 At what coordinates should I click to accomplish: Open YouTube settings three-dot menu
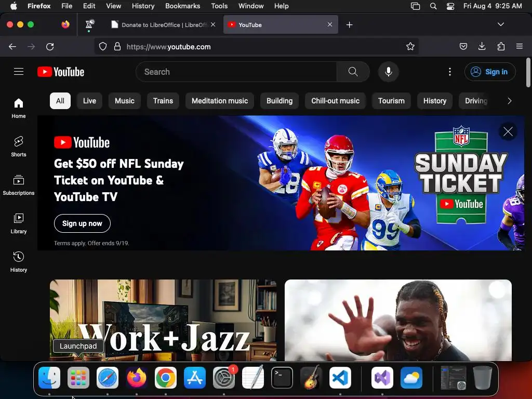[449, 72]
